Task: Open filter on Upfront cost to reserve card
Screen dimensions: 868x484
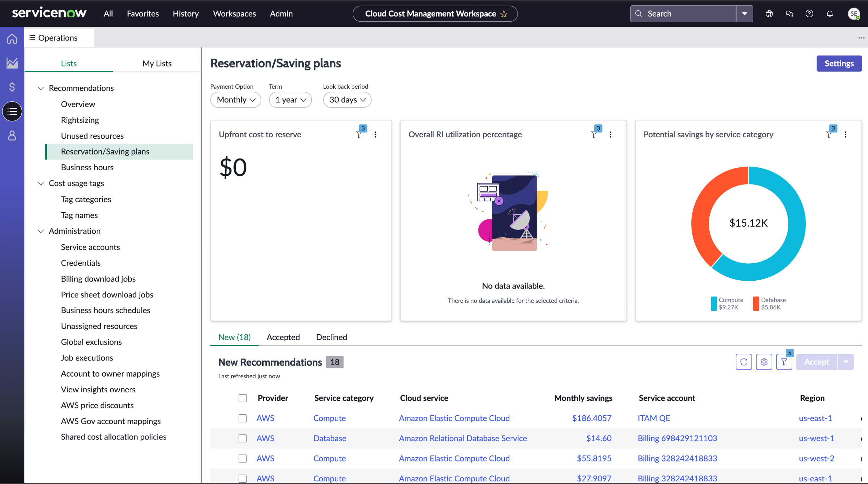Action: (x=359, y=134)
